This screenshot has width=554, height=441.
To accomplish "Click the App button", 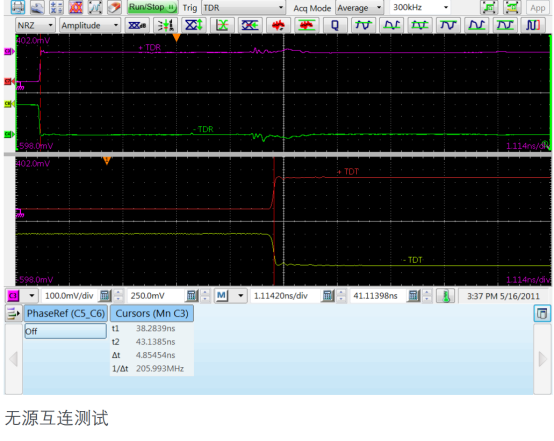I will coord(537,7).
